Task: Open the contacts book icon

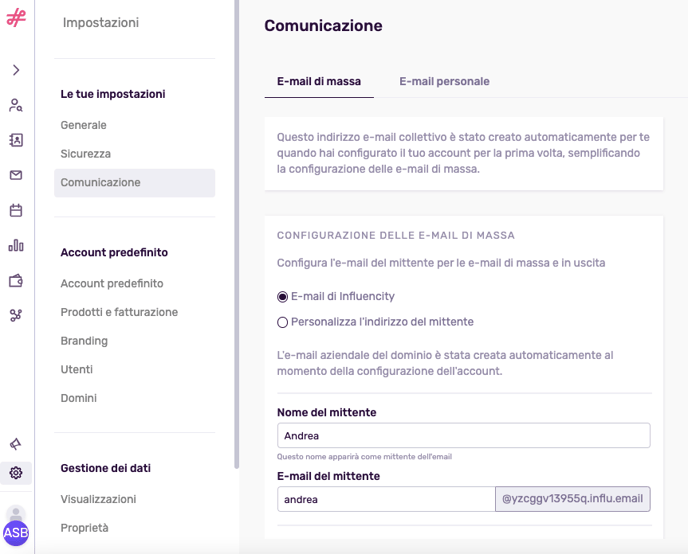Action: tap(16, 140)
